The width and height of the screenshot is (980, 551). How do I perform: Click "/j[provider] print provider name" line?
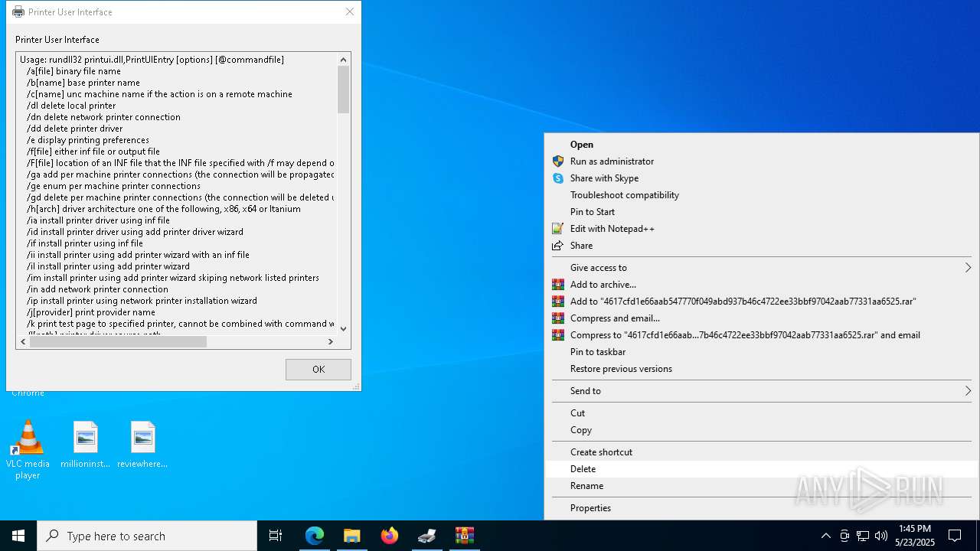(90, 312)
